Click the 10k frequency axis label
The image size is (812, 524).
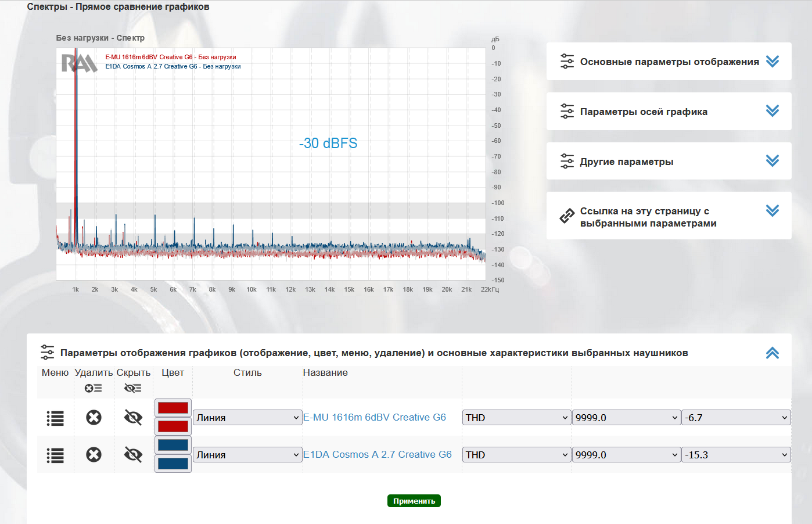[251, 289]
